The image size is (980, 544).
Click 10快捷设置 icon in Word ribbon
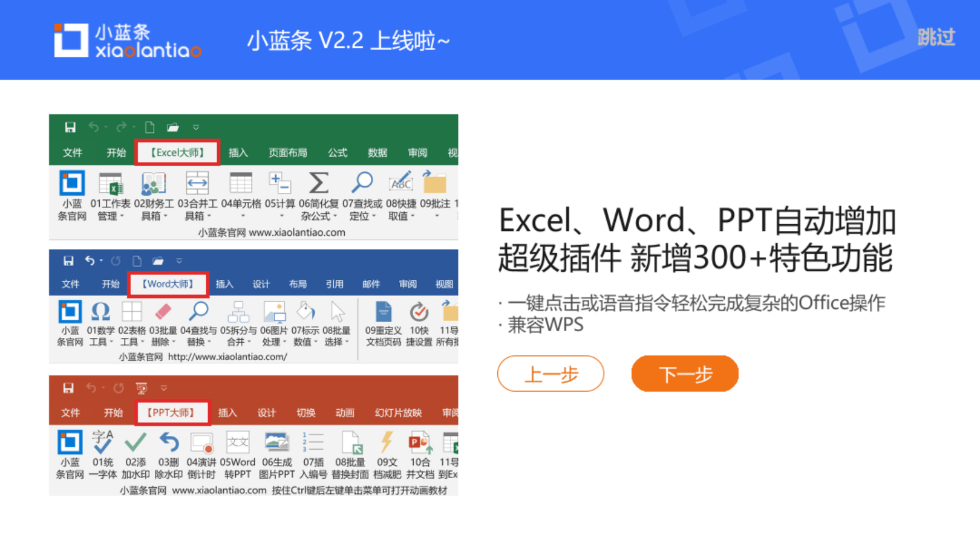[x=419, y=312]
